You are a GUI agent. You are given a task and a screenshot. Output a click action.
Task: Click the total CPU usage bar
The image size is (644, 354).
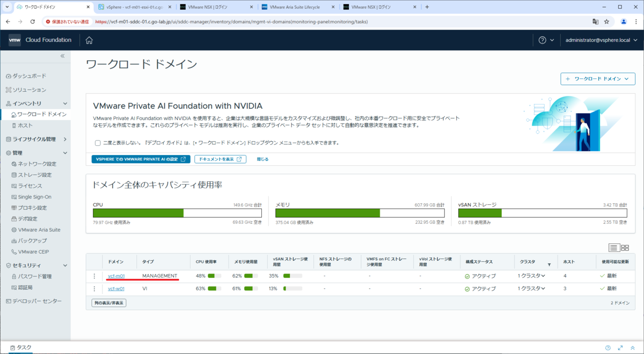coord(177,213)
